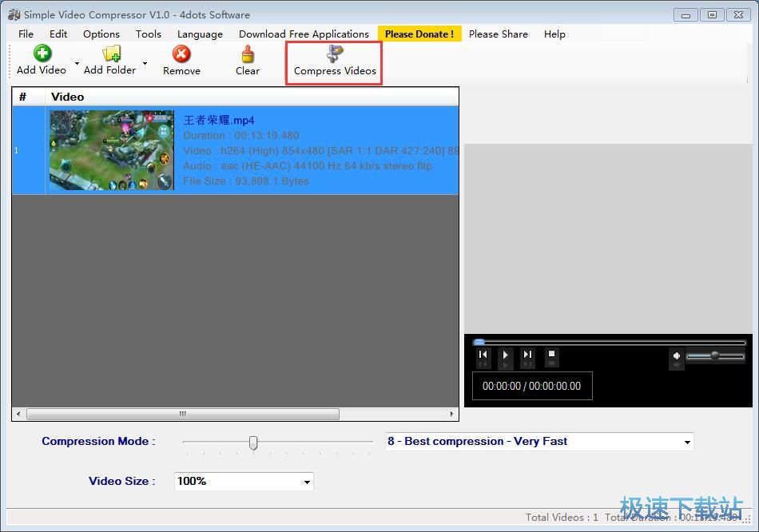
Task: Expand the Add Video dropdown arrow
Action: [77, 63]
